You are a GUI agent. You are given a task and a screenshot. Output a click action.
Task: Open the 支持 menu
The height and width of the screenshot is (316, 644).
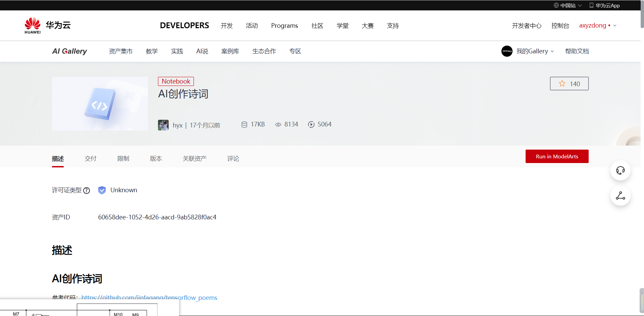point(393,25)
